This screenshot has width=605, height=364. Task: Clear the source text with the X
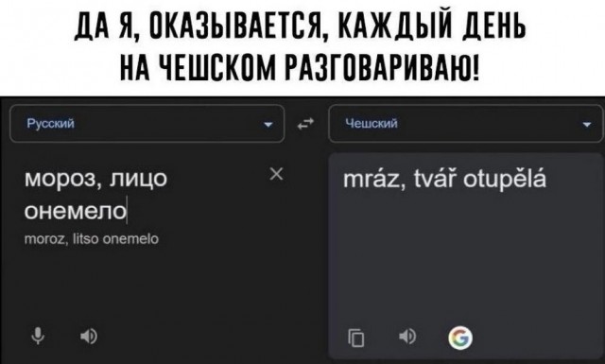tap(276, 174)
